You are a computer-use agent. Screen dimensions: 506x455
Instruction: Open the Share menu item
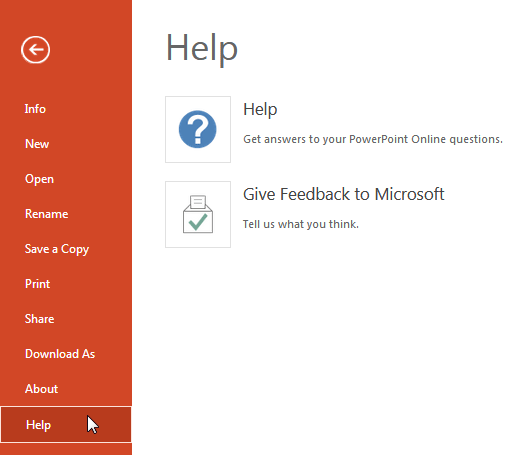40,319
